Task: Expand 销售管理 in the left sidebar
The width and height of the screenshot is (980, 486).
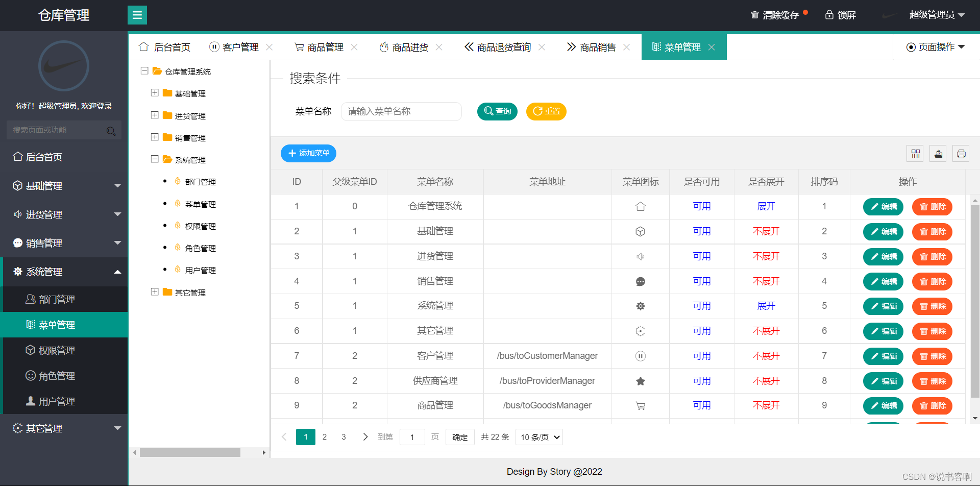Action: coord(64,243)
